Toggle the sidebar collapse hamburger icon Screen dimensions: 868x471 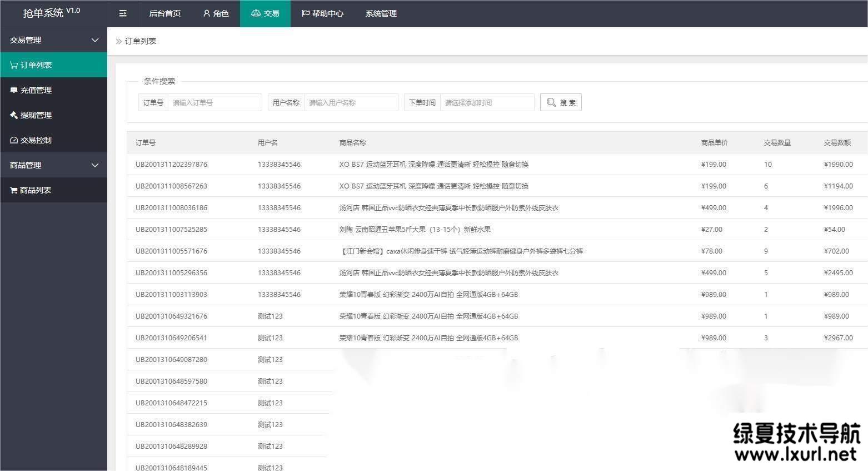tap(123, 13)
